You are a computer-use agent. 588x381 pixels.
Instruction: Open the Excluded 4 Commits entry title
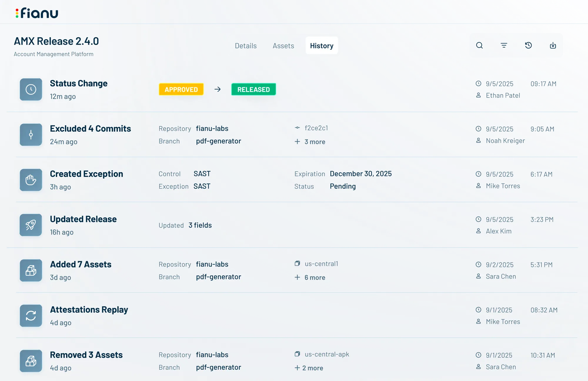90,129
